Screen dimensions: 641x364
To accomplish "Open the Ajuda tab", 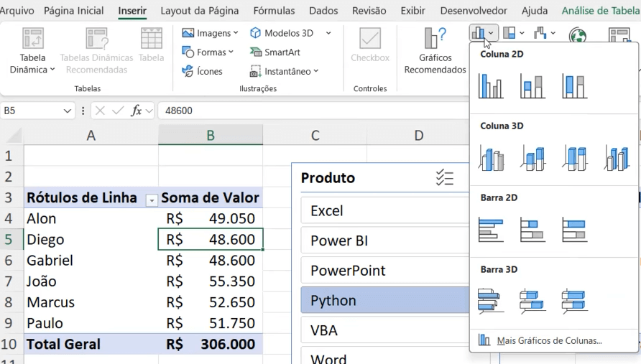I will pyautogui.click(x=535, y=11).
